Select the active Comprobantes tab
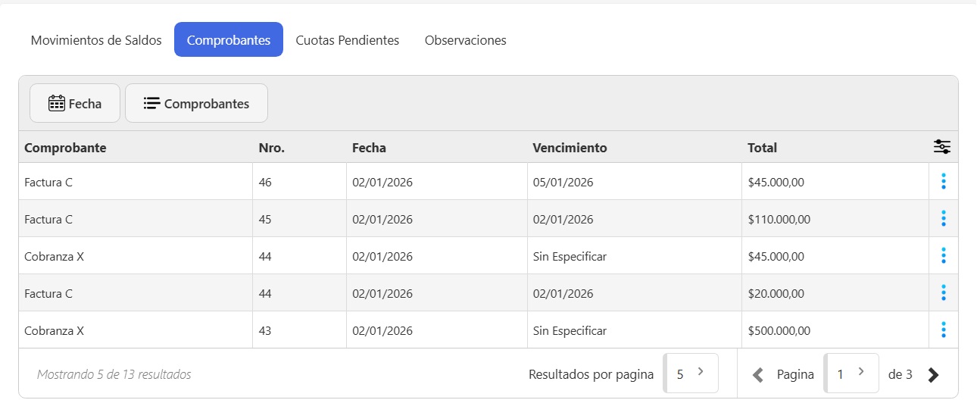 tap(229, 40)
